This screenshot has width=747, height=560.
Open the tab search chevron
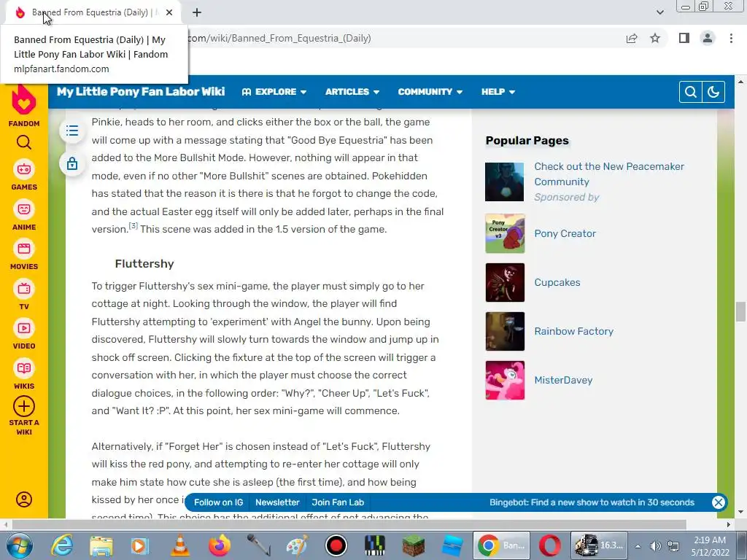pyautogui.click(x=659, y=12)
